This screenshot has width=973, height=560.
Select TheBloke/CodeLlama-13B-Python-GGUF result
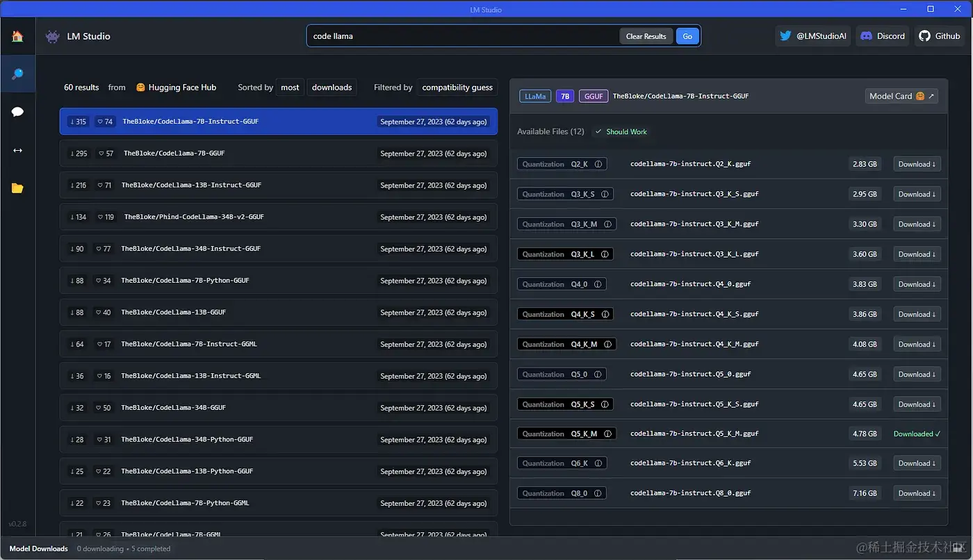tap(279, 471)
